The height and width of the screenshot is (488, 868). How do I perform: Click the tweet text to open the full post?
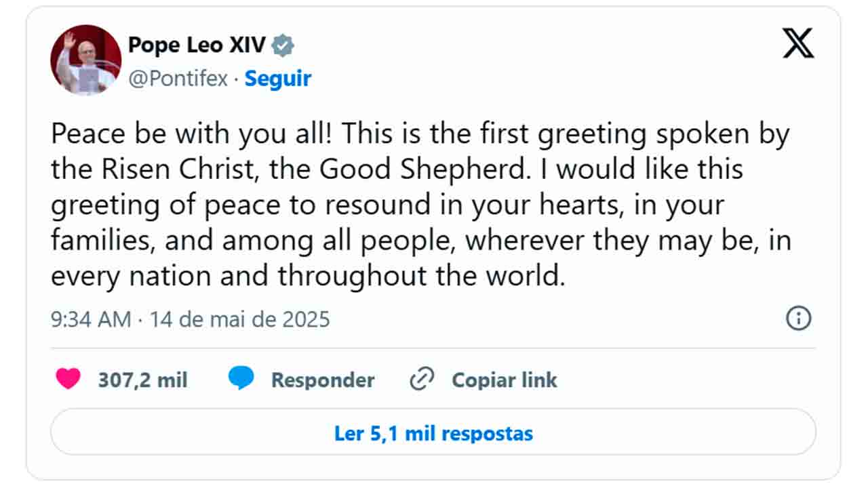[420, 203]
